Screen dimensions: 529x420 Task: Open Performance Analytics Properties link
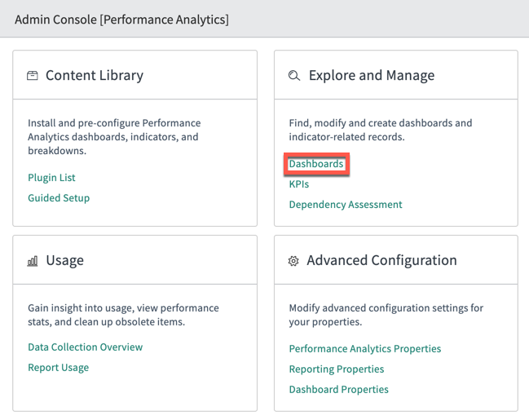coord(365,348)
